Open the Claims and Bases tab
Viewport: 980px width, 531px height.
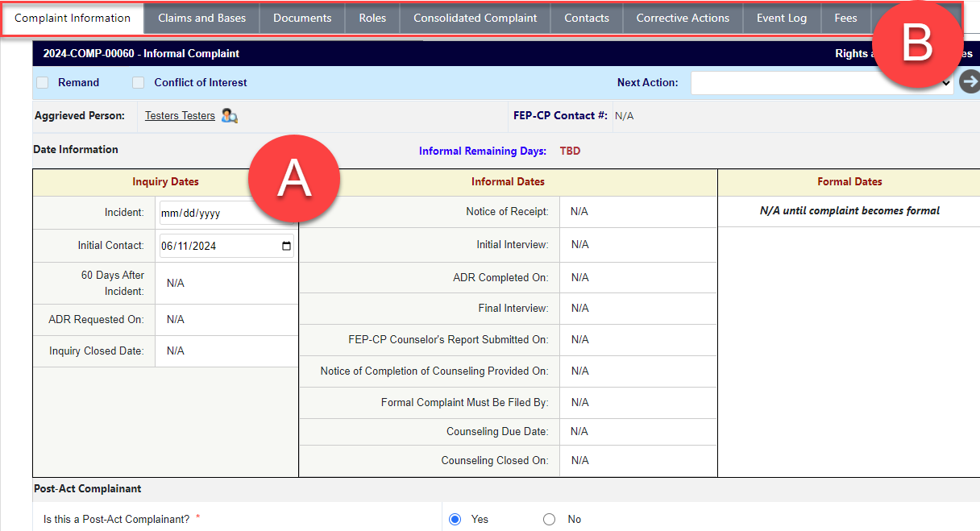(202, 18)
